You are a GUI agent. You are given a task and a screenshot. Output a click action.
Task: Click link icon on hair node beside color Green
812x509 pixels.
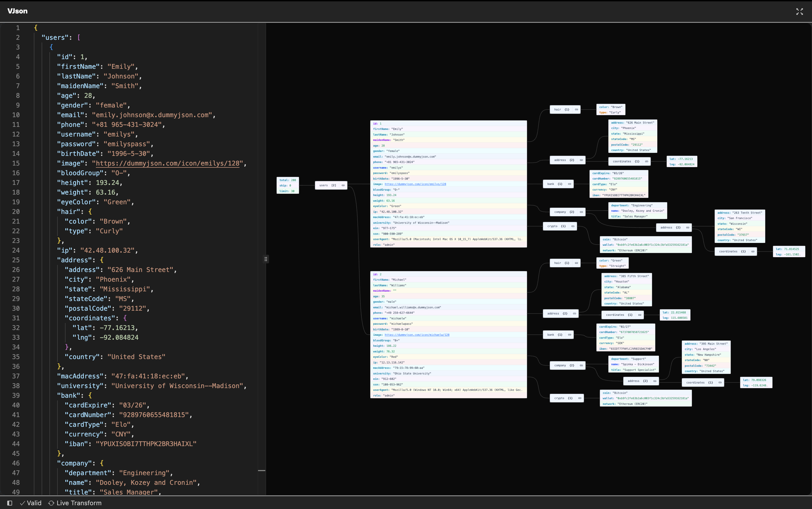pyautogui.click(x=576, y=263)
